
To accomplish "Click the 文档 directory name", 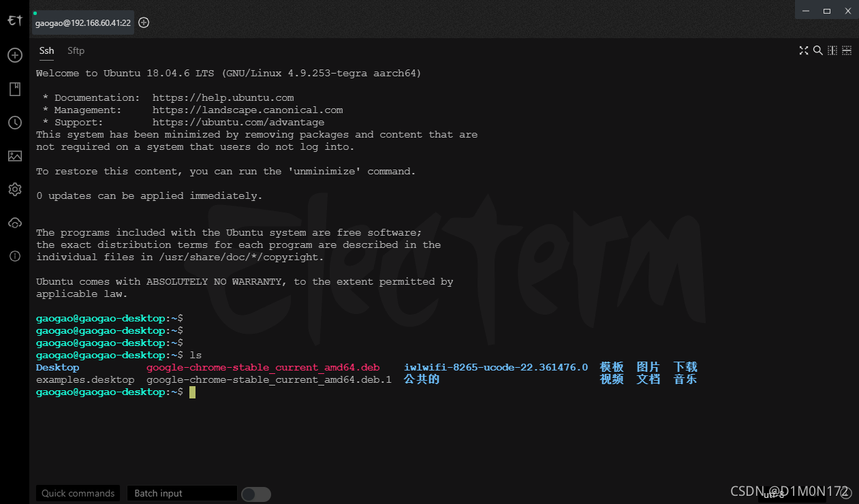I will pyautogui.click(x=649, y=379).
